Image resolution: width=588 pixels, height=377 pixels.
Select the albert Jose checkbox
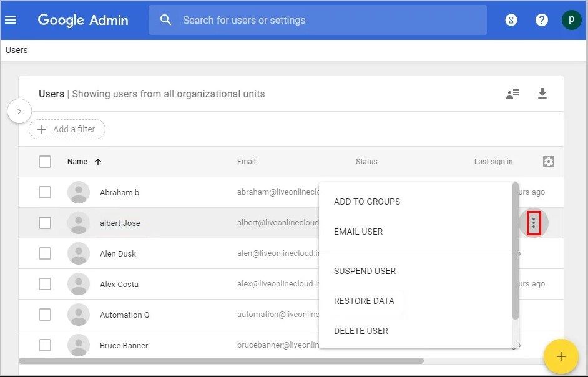click(45, 223)
